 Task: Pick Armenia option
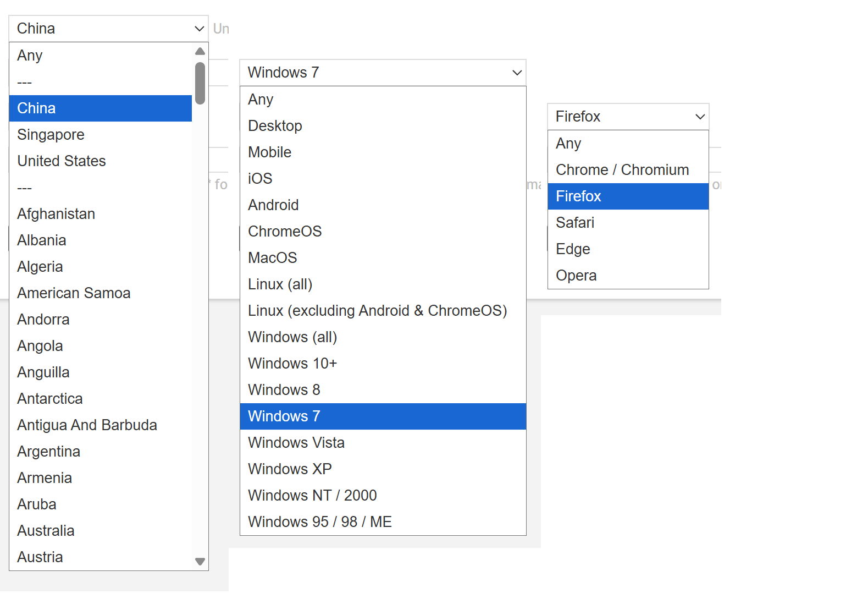coord(101,478)
